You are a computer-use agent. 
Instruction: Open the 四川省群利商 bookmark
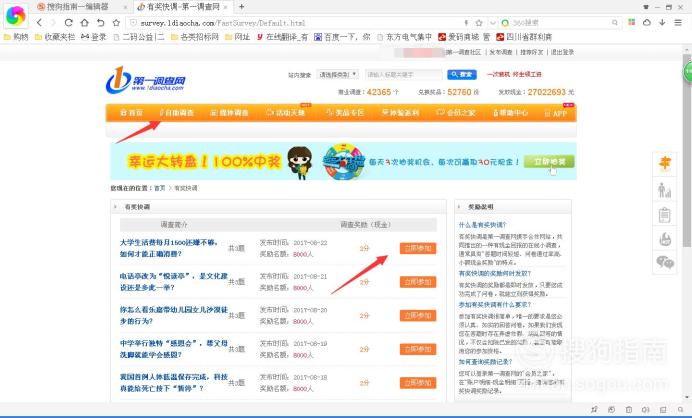pyautogui.click(x=524, y=37)
